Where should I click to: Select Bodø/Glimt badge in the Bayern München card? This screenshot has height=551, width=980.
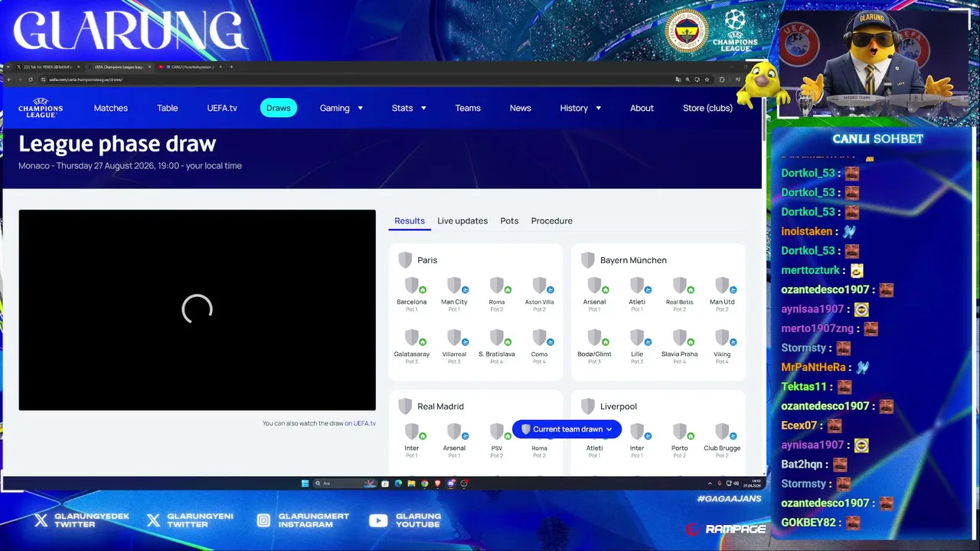tap(595, 337)
